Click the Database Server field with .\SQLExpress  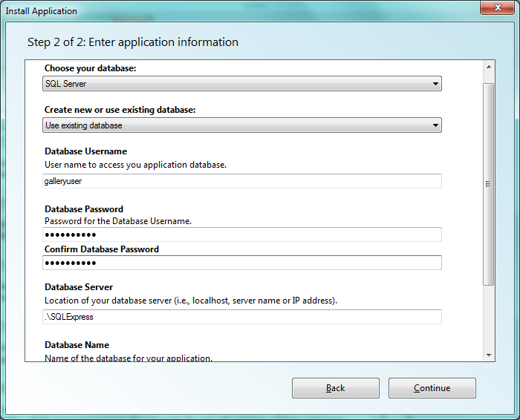241,317
